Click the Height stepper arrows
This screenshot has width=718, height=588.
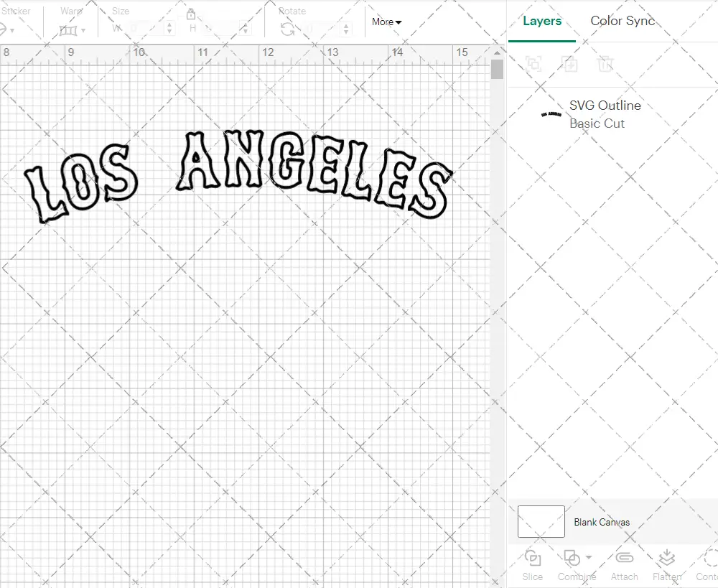246,29
